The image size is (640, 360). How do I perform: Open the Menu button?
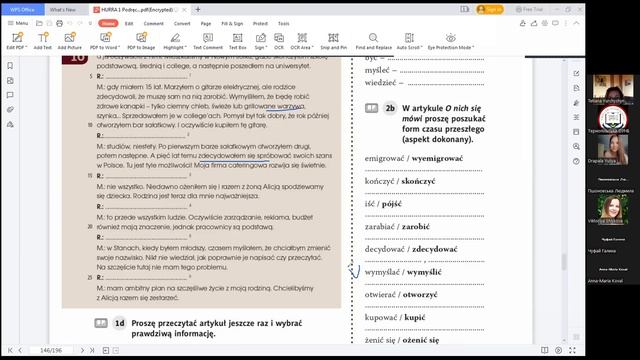click(18, 23)
